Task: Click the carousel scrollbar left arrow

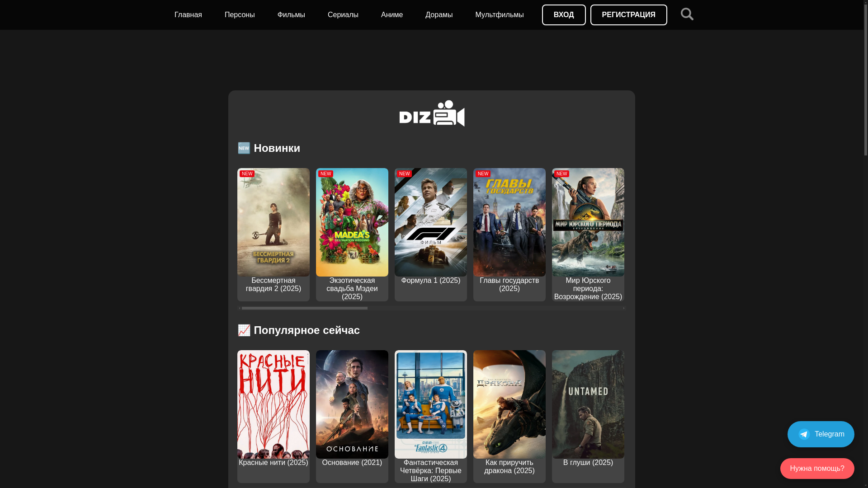Action: (240, 308)
